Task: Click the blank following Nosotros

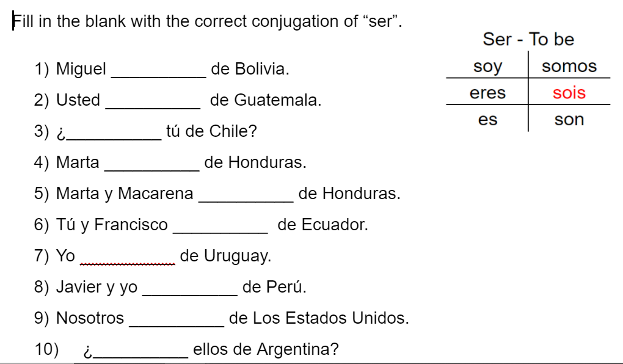Action: (x=177, y=320)
